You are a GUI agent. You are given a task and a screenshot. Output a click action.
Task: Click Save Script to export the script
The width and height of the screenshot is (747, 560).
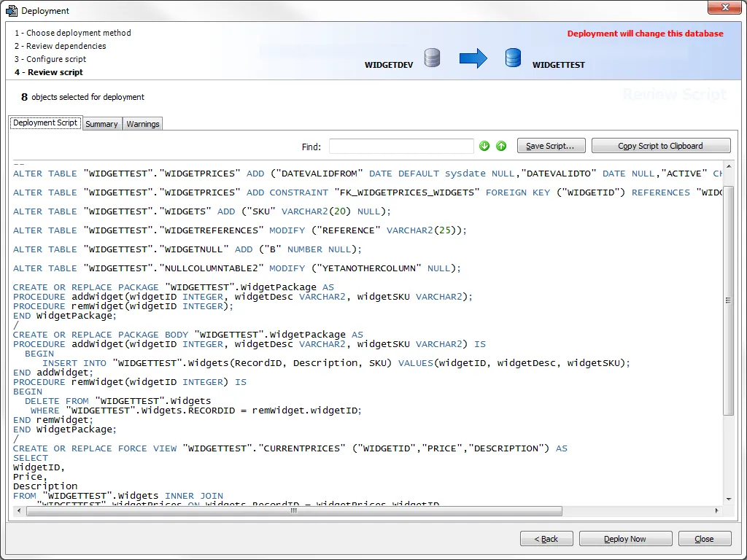[x=551, y=145]
